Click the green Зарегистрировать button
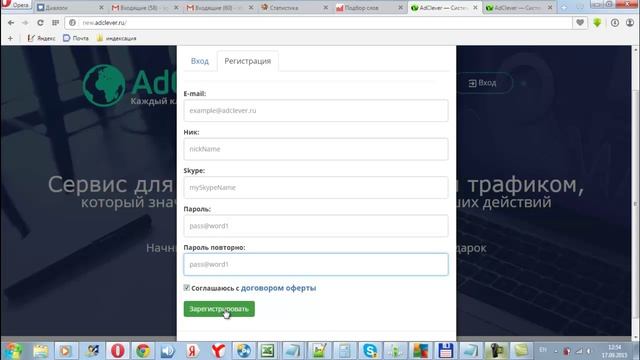This screenshot has width=640, height=360. (x=219, y=309)
